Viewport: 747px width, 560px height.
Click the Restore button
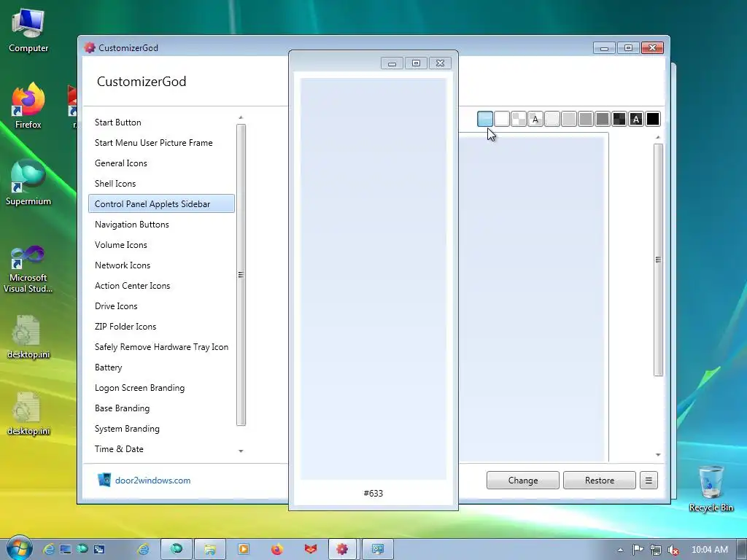point(600,480)
